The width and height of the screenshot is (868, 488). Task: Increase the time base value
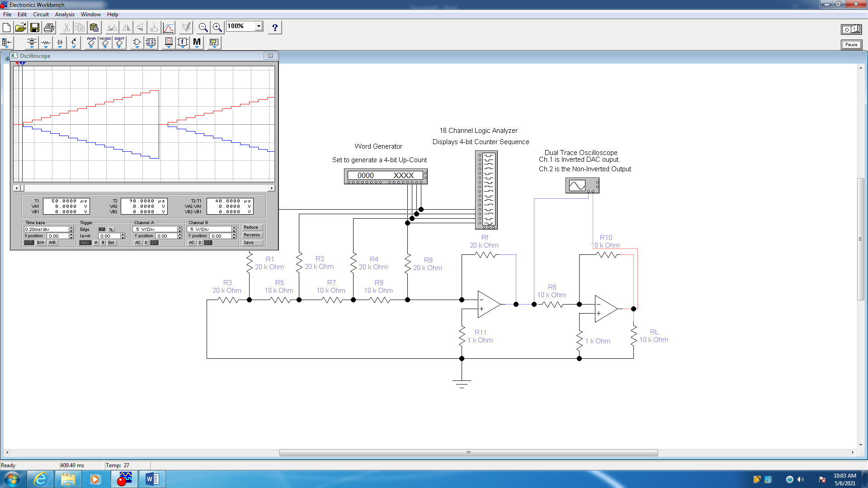(71, 228)
